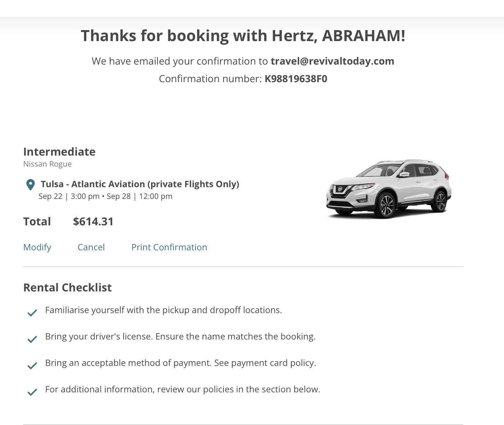
Task: Click the Sep 22 to Sep 28 rental dates
Action: 105,196
